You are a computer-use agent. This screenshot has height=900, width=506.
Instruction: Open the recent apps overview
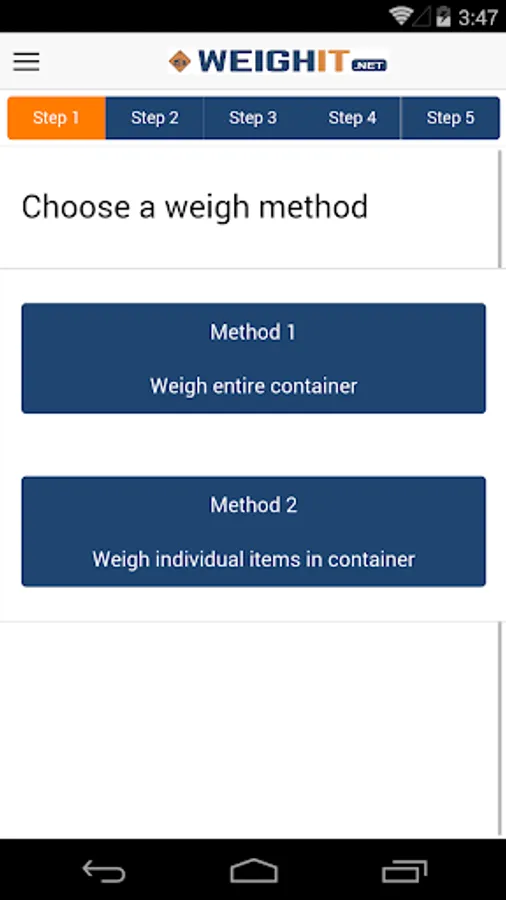(x=404, y=871)
